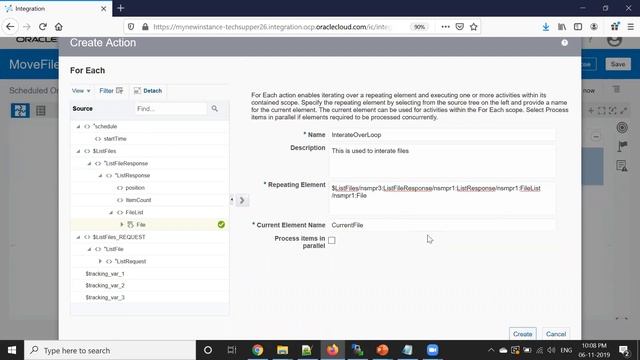Toggle the Firefox sidebar icon
Viewport: 640px width, 360px height.
(x=578, y=27)
